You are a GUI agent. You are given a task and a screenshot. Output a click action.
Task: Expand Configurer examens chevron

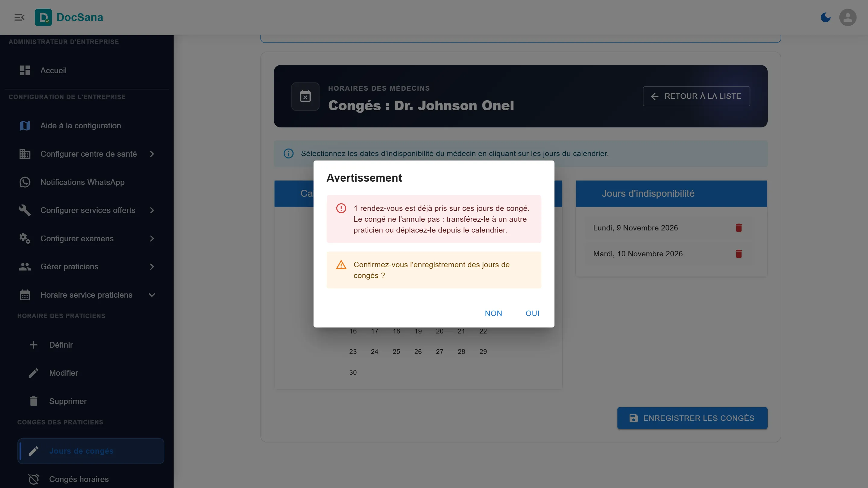pos(152,239)
